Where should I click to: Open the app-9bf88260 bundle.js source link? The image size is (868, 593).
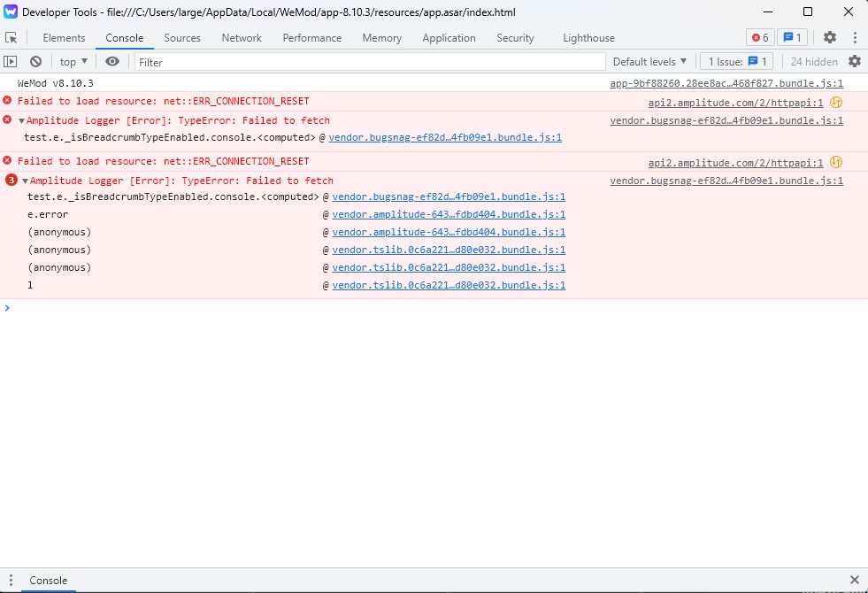point(726,83)
